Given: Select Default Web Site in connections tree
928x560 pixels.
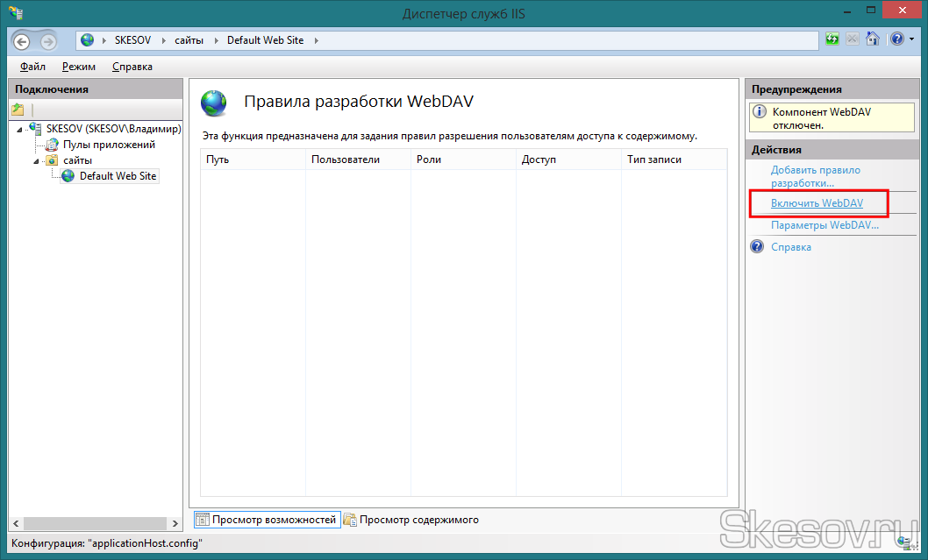Looking at the screenshot, I should point(118,176).
